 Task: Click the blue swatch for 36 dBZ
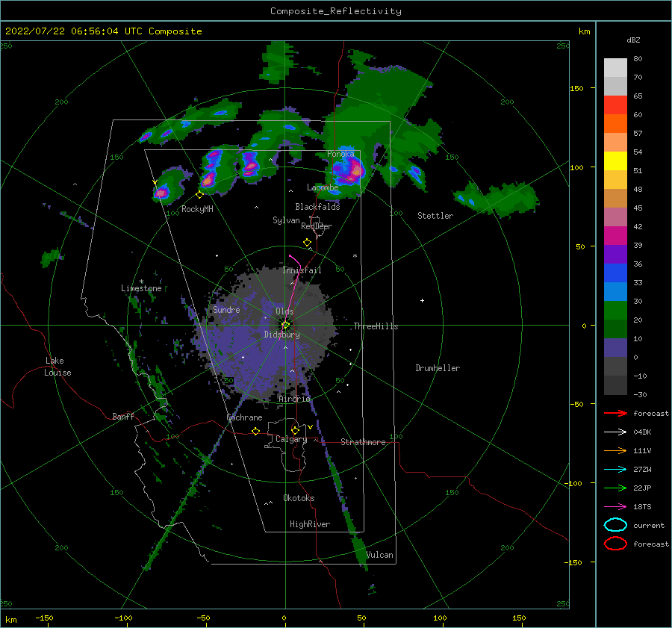(x=615, y=273)
